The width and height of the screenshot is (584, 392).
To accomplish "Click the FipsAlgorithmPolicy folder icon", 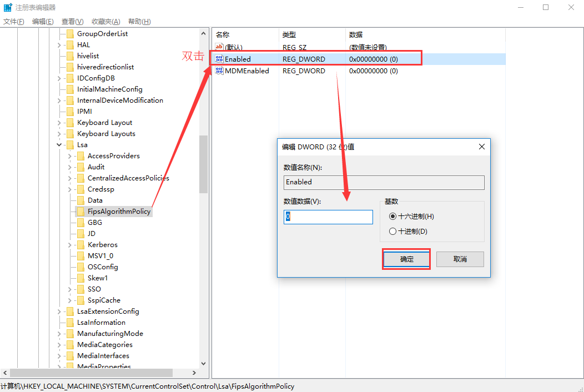I will point(80,212).
